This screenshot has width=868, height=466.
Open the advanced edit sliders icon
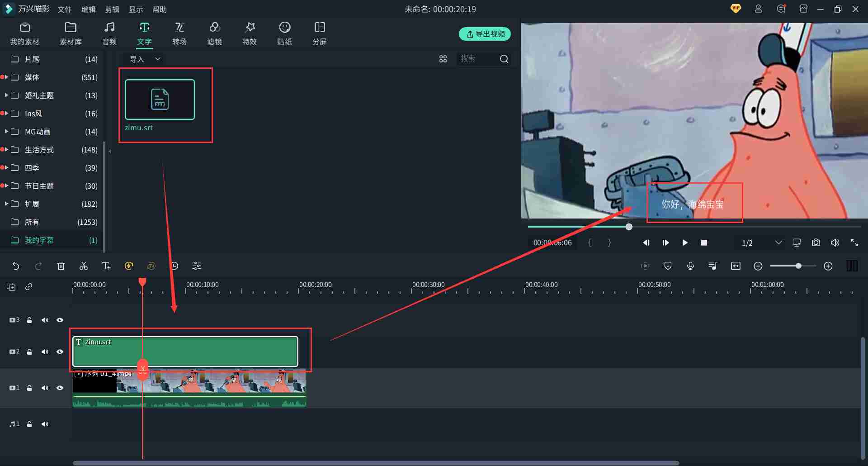coord(197,266)
